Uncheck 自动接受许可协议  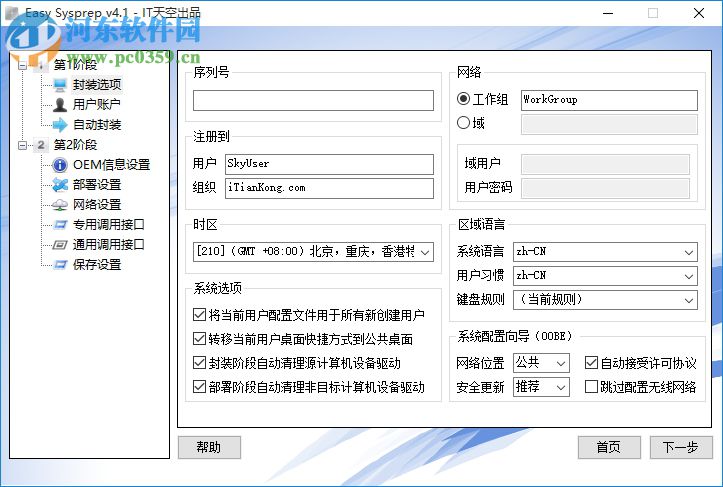(x=591, y=363)
